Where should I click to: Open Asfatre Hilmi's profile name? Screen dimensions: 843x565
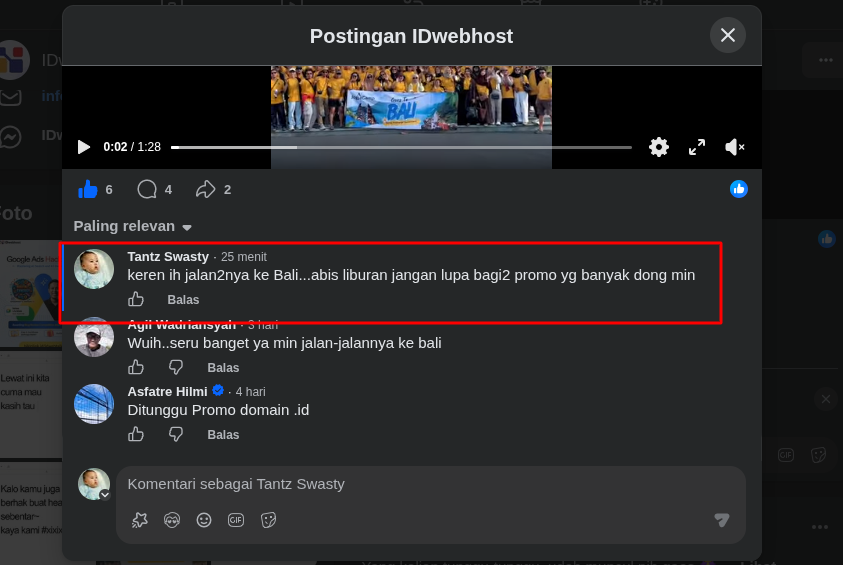pos(167,391)
